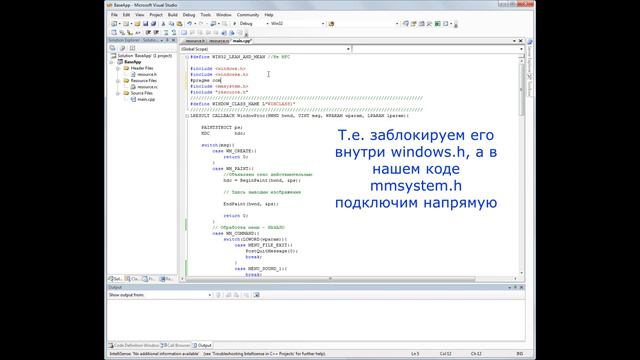The image size is (640, 360).
Task: Click the New Project icon in the toolbar
Action: 115,24
